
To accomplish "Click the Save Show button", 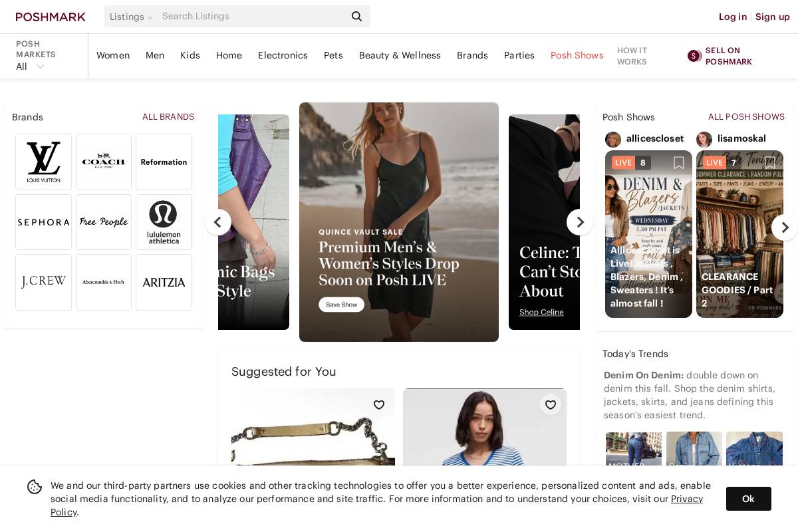I will [341, 304].
